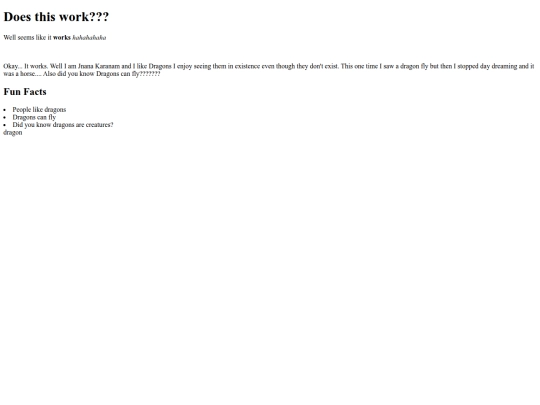Image resolution: width=540 pixels, height=405 pixels.
Task: Click the phrase "saw a dragon fly"
Action: click(406, 66)
